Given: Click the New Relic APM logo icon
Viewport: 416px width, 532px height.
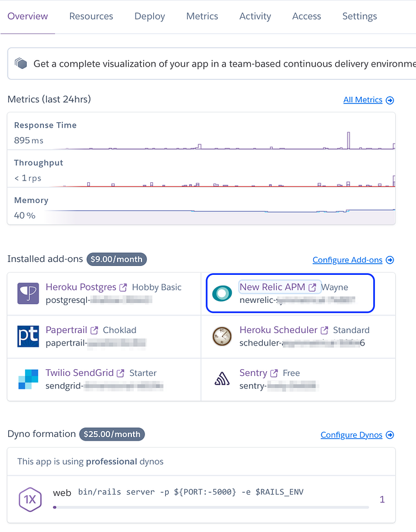Looking at the screenshot, I should (x=222, y=293).
